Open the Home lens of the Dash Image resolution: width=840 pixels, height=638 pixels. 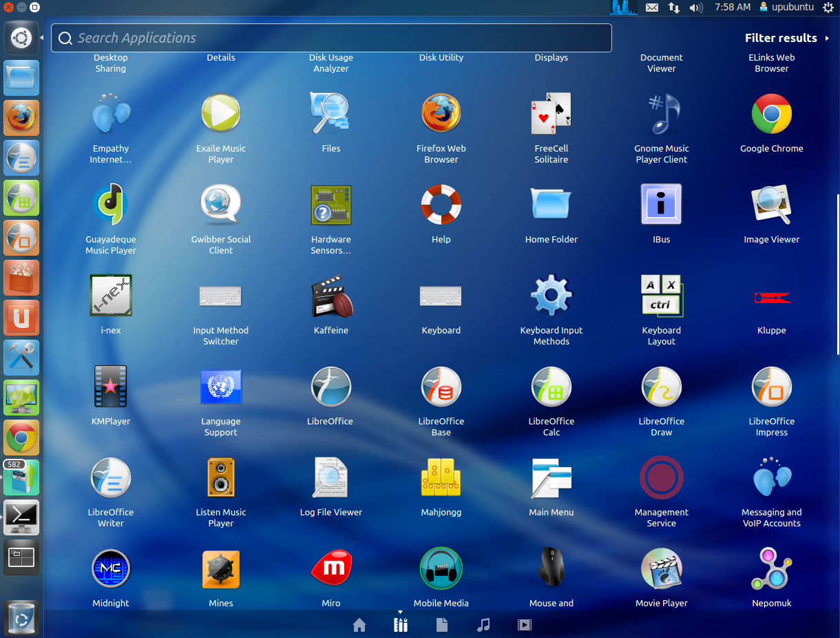(x=359, y=625)
